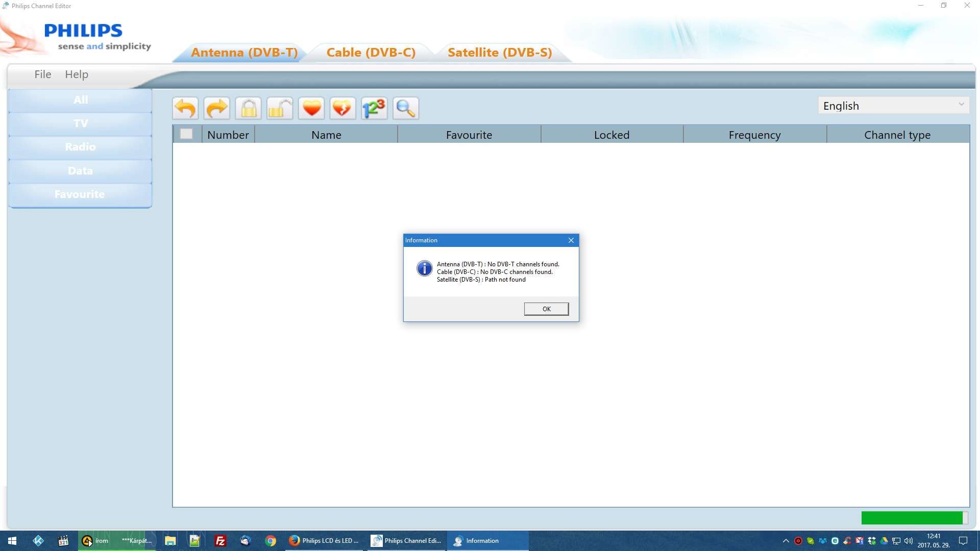Click the ESET tray icon
This screenshot has height=551, width=980.
click(x=835, y=541)
